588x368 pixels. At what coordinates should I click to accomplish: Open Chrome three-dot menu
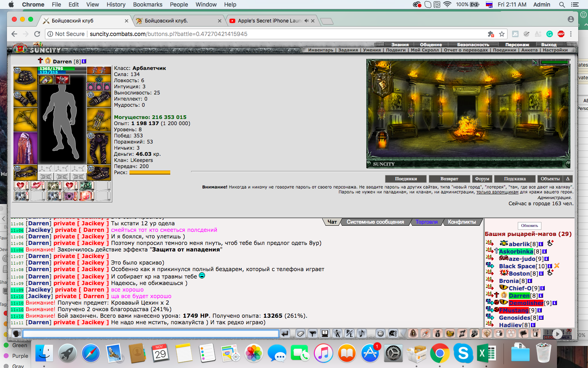571,34
